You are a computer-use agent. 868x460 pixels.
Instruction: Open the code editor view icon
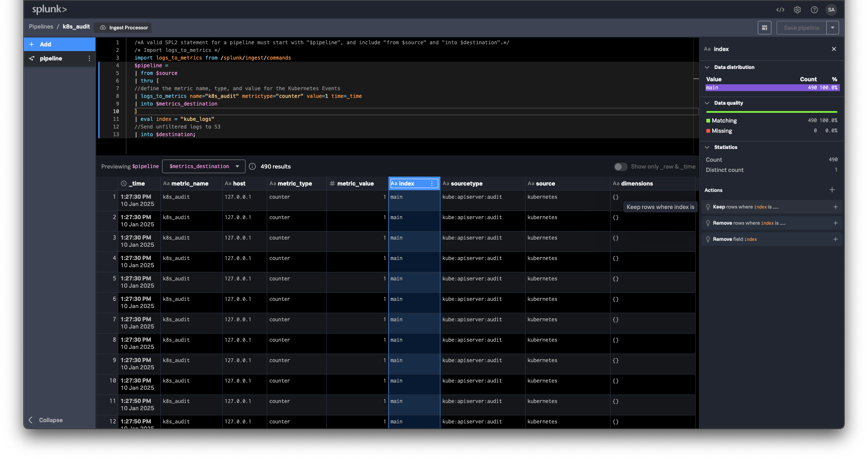tap(780, 9)
